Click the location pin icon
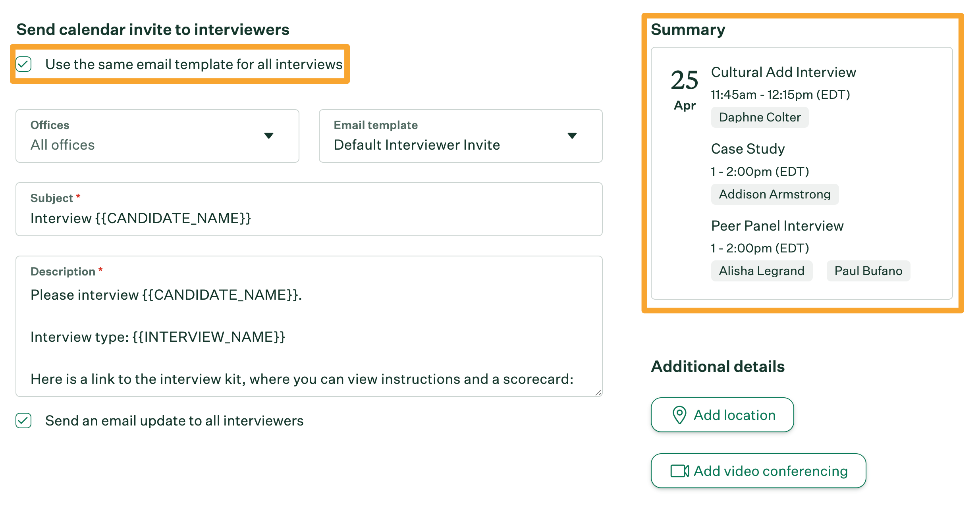This screenshot has width=980, height=516. [x=679, y=415]
